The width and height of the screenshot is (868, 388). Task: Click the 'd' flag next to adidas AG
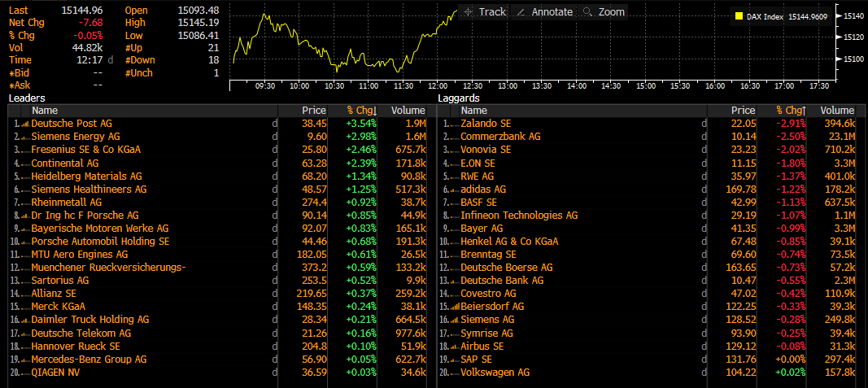pyautogui.click(x=704, y=189)
